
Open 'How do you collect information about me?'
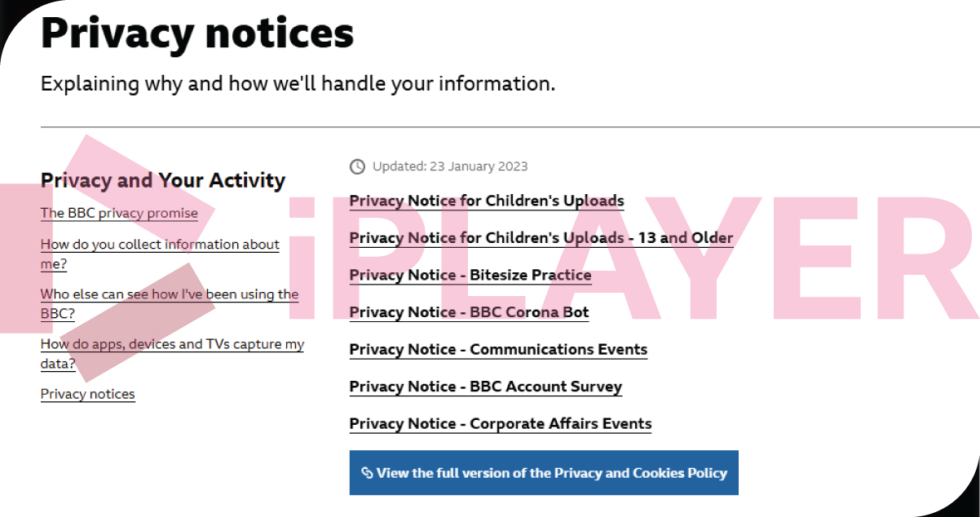160,245
